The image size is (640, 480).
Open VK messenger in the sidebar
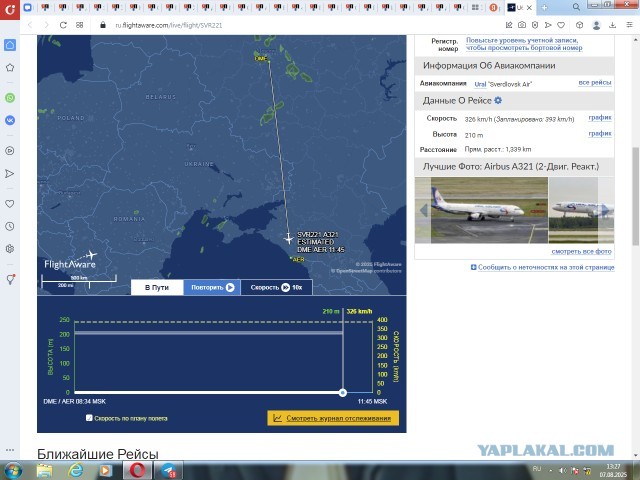(x=10, y=120)
